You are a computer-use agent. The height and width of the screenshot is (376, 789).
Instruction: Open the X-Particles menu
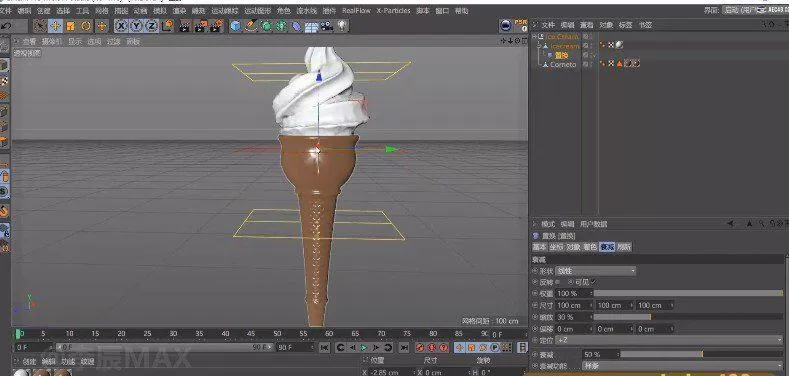click(x=393, y=11)
